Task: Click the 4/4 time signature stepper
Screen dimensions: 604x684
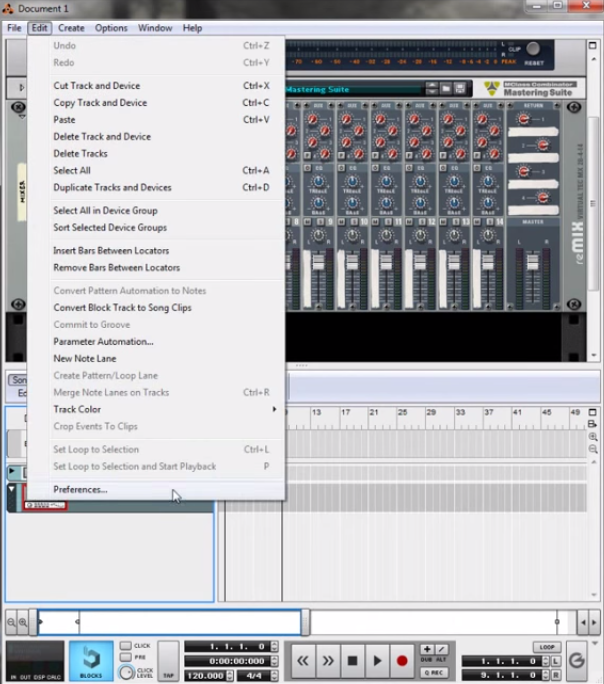Action: [x=274, y=676]
